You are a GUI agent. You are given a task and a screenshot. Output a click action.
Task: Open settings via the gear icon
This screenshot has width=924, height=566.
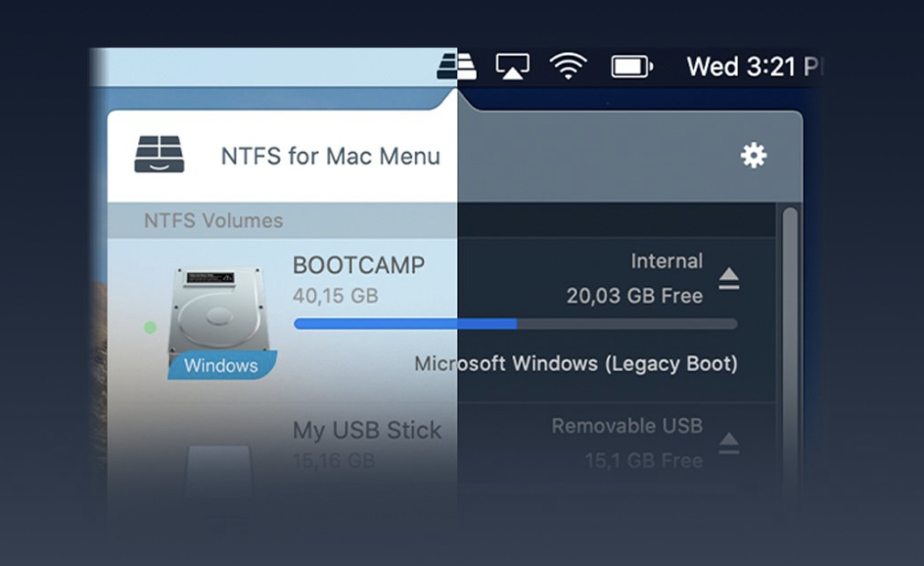point(754,156)
